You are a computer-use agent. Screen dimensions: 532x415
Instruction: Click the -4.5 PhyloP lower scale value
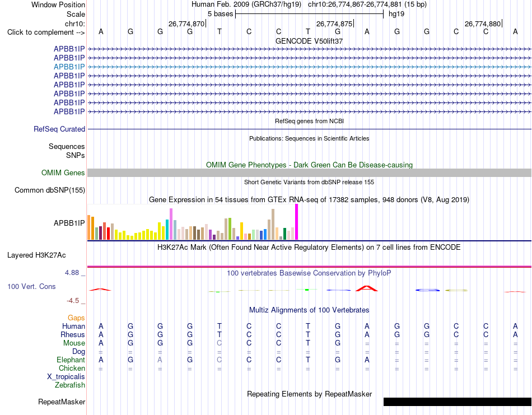click(73, 301)
